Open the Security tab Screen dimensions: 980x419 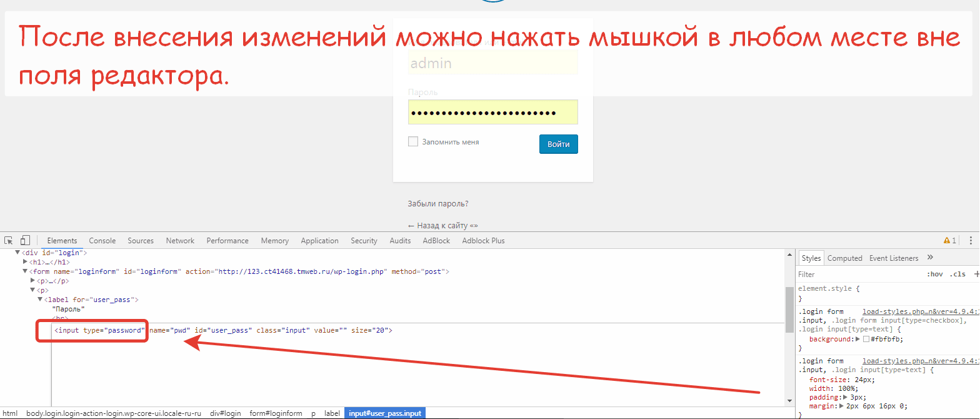point(364,241)
